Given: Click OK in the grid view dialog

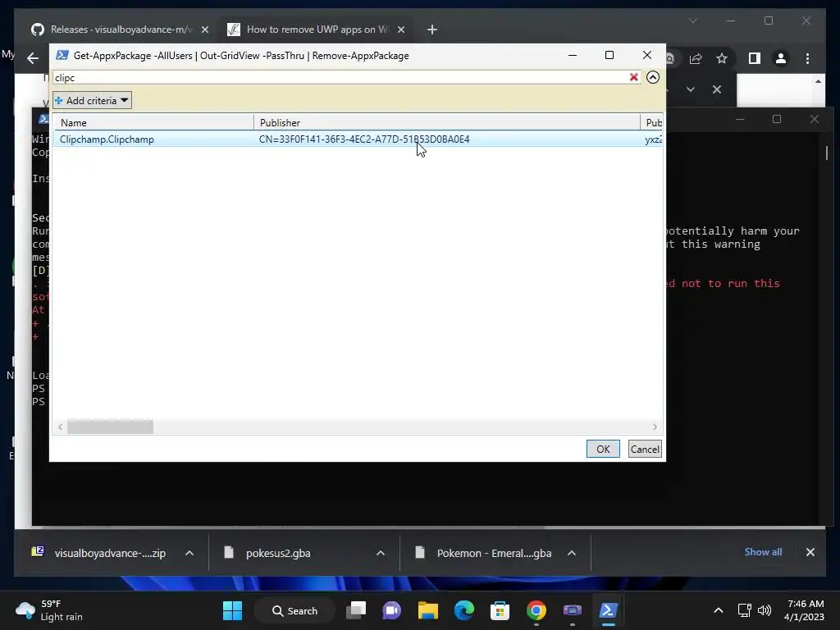Looking at the screenshot, I should click(x=603, y=449).
